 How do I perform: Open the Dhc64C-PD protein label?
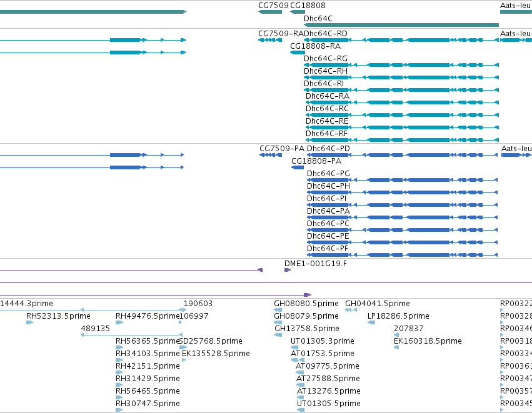tap(328, 149)
